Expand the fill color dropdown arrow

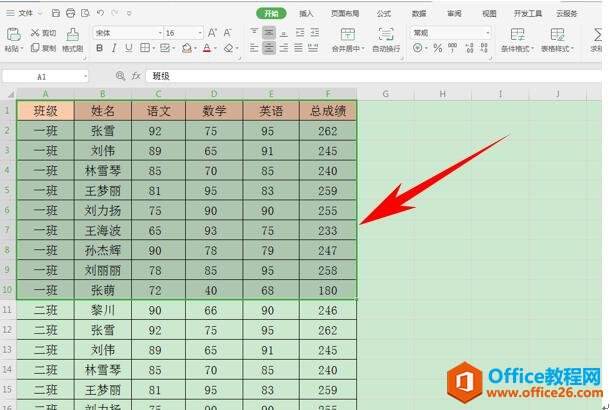[195, 49]
